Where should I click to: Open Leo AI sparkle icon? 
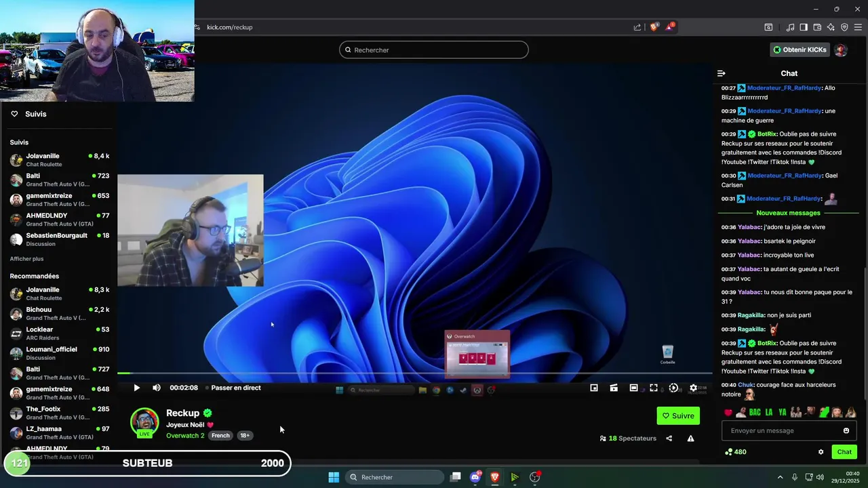click(831, 27)
